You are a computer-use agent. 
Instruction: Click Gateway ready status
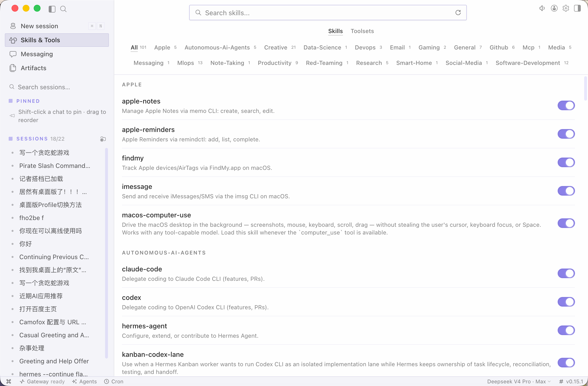(x=42, y=381)
